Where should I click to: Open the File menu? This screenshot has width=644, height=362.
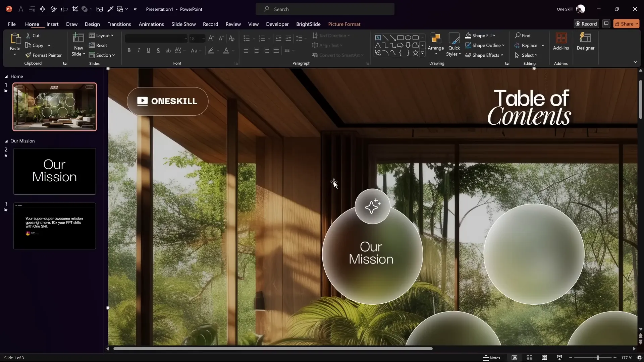12,24
